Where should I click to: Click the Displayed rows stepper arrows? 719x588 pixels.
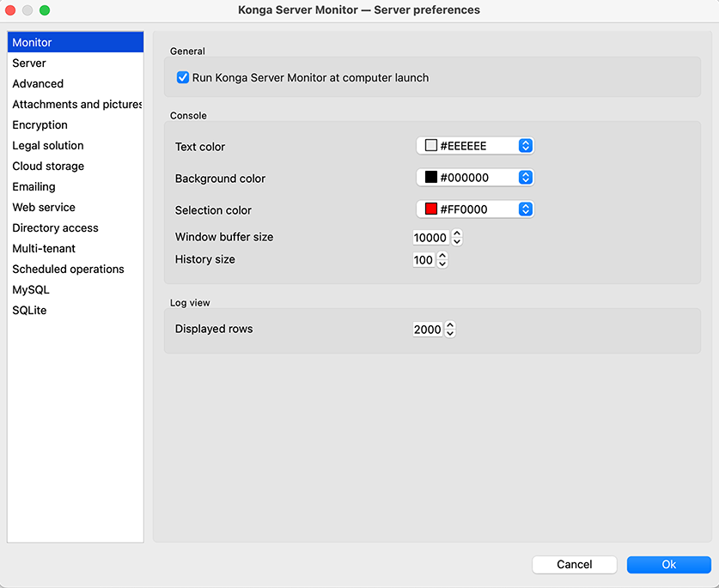(450, 330)
